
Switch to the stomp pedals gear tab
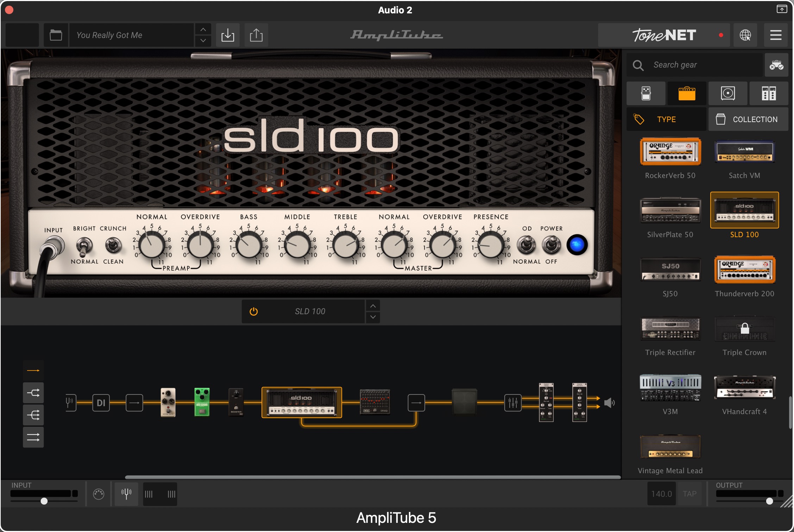click(646, 94)
